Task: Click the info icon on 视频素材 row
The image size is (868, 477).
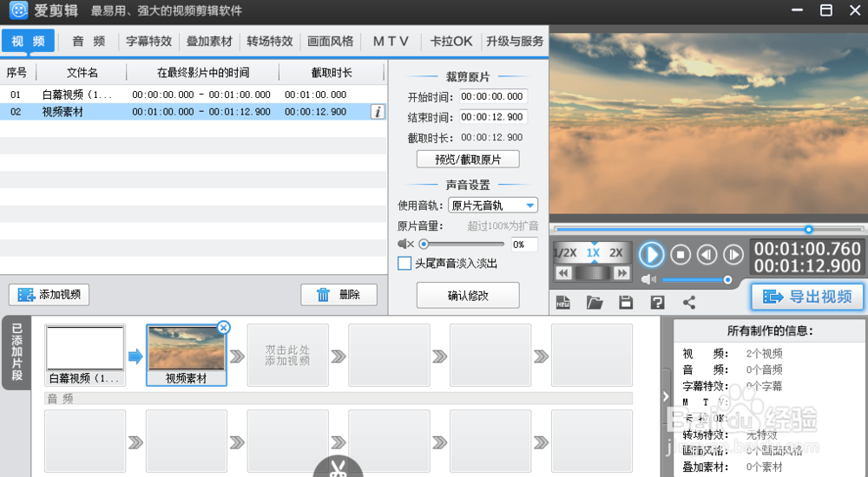Action: tap(378, 112)
